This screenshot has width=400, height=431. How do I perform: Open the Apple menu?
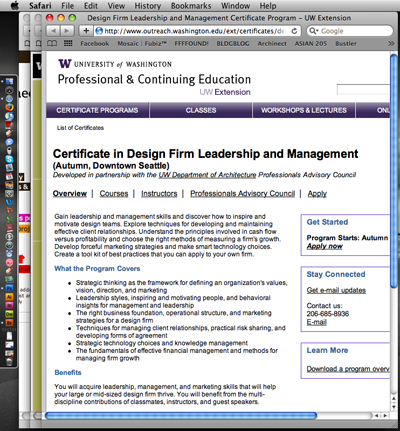tap(14, 6)
